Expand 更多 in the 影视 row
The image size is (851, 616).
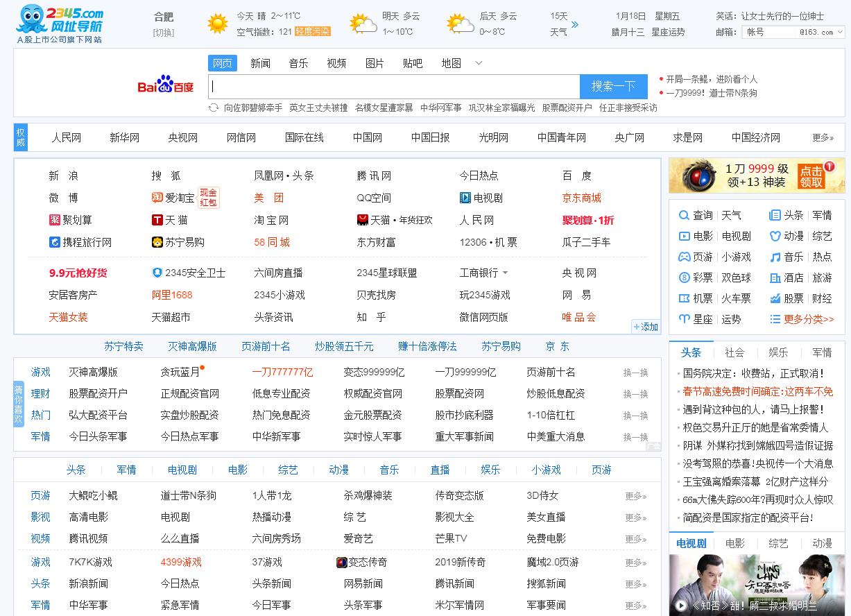click(636, 517)
